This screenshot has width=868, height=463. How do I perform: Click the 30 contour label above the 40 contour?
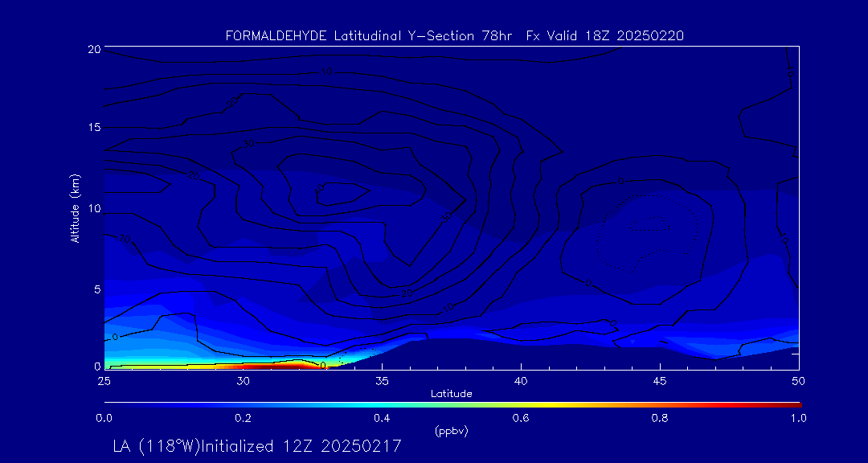pos(249,143)
